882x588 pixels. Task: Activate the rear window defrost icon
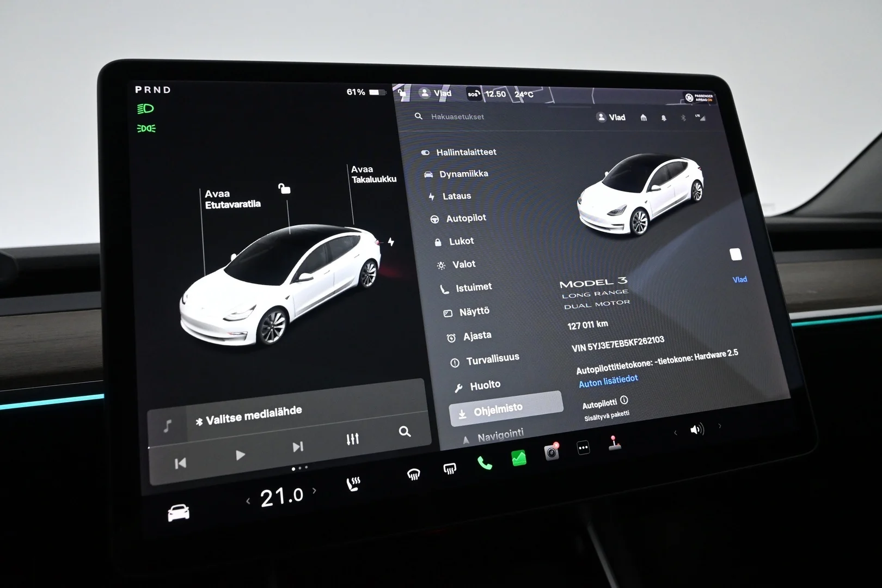click(x=450, y=469)
